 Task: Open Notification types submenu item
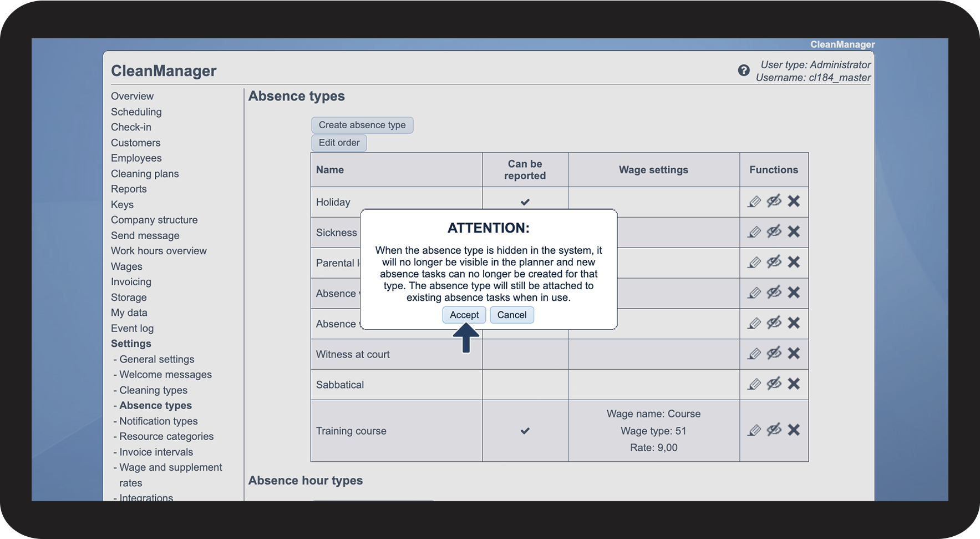click(x=159, y=421)
